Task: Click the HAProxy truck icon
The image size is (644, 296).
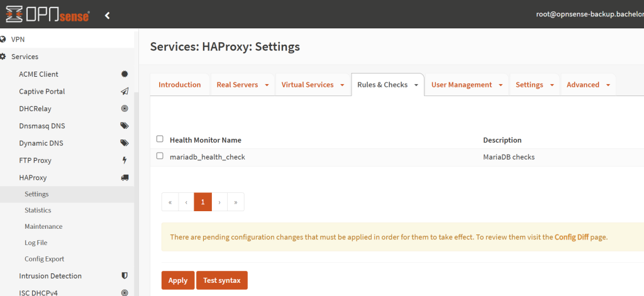Action: (x=125, y=178)
